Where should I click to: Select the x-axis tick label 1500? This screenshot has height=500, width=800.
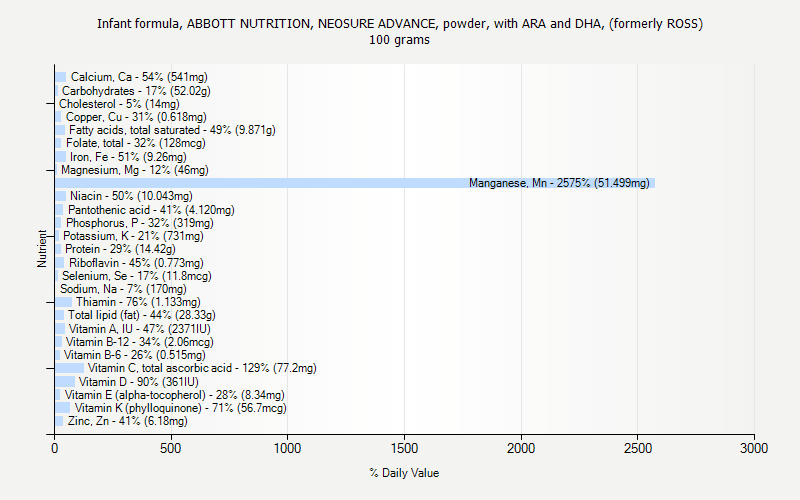(404, 448)
